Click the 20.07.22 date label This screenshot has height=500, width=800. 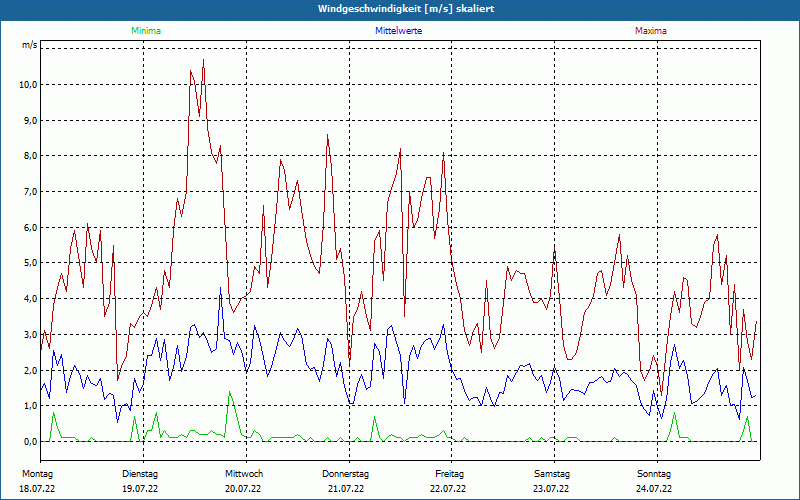[x=243, y=489]
